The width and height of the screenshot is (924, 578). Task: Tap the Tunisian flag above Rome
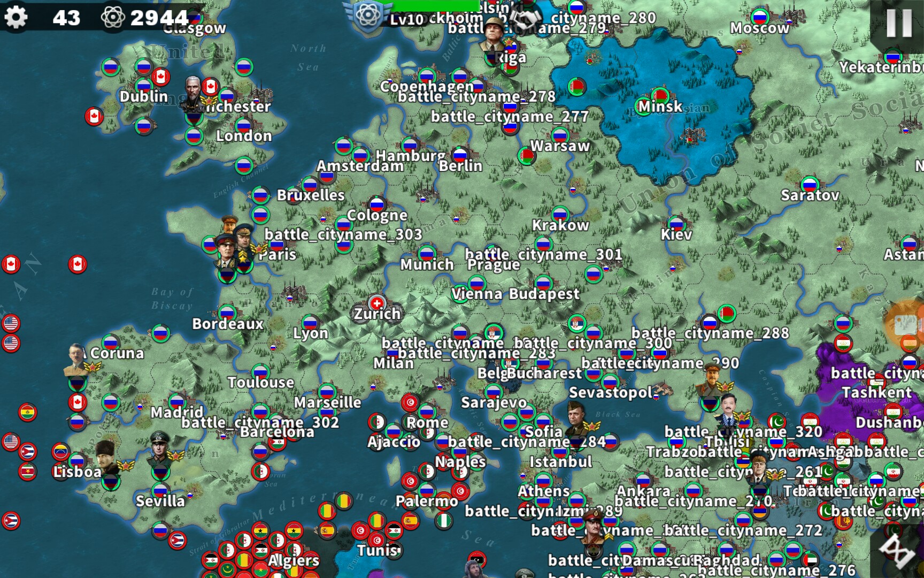[410, 402]
